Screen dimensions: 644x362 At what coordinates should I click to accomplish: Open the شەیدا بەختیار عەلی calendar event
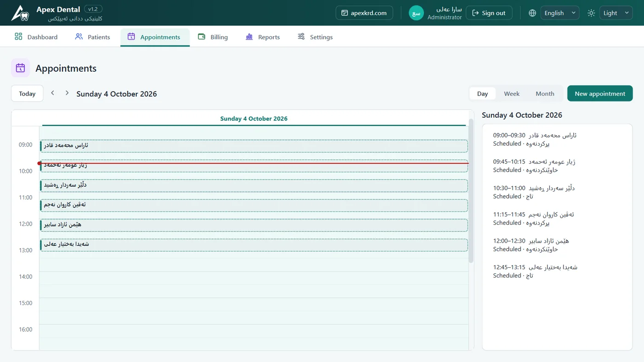(254, 245)
